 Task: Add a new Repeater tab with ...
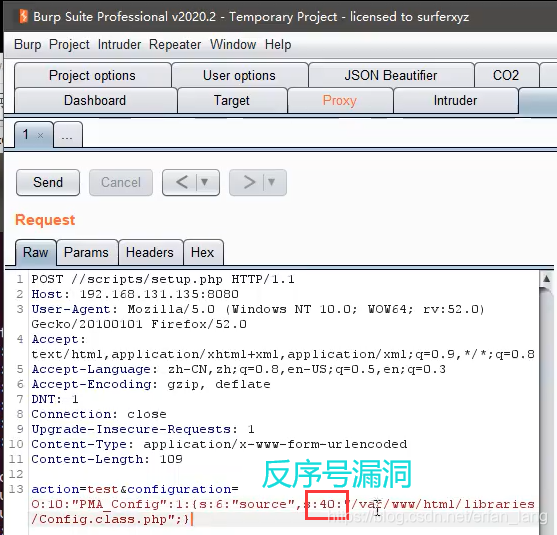pos(67,135)
